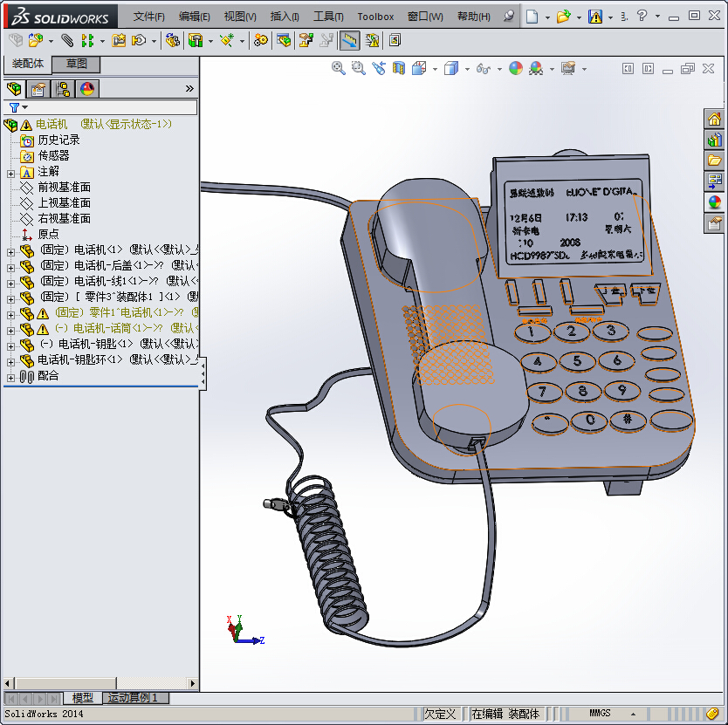728x725 pixels.
Task: Open File Explorer in the task pane
Action: [x=714, y=161]
